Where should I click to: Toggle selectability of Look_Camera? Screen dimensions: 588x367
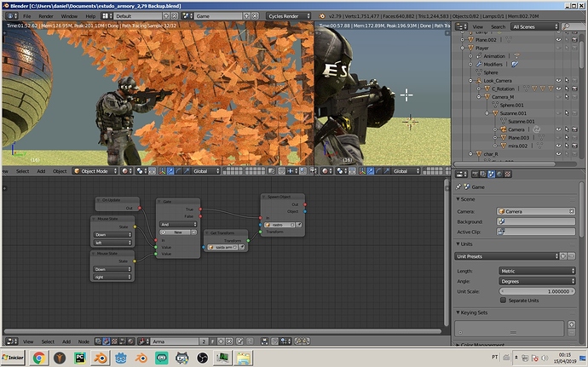[567, 81]
